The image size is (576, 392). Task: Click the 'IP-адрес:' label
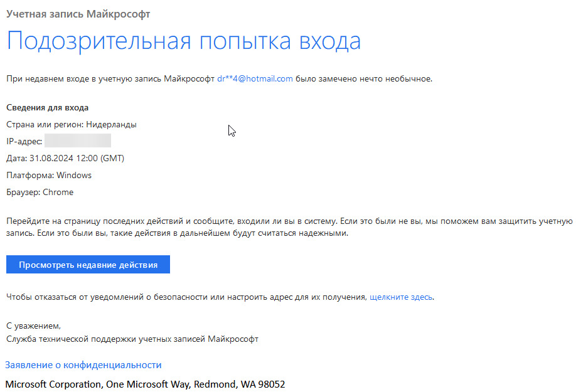tap(24, 141)
